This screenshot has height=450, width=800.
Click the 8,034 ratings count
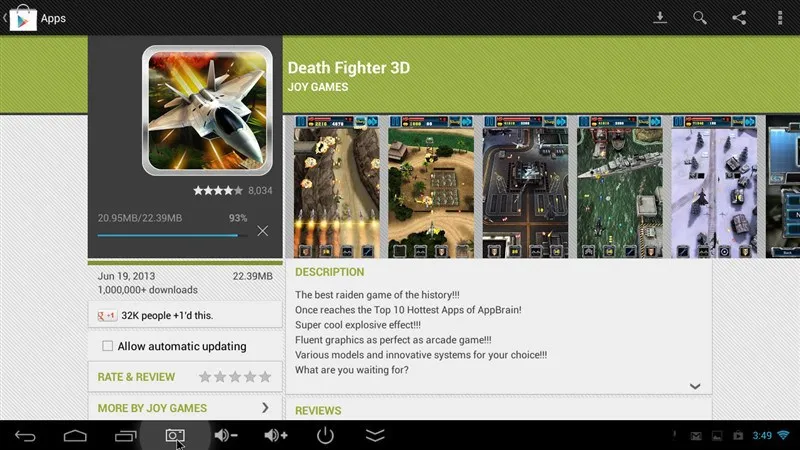coord(260,191)
